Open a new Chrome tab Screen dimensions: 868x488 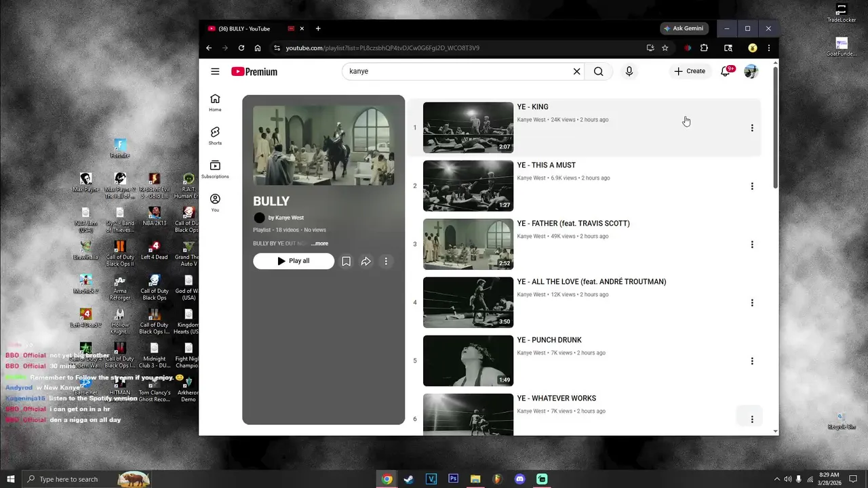pos(318,28)
